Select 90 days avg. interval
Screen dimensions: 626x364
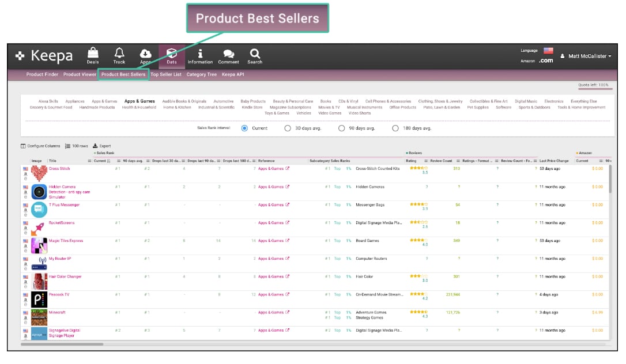[341, 128]
